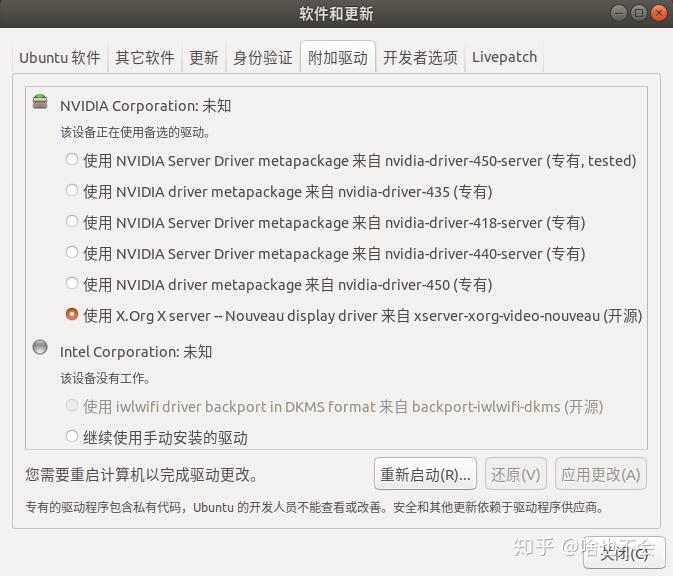Select backport-iwlwifi-dkms driver radio option
The height and width of the screenshot is (576, 673).
[x=72, y=405]
